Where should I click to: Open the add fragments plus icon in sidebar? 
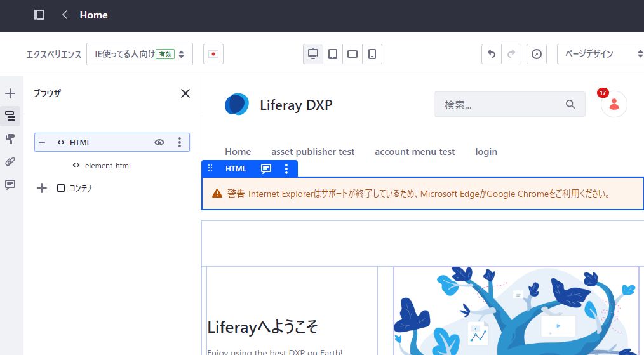tap(10, 93)
